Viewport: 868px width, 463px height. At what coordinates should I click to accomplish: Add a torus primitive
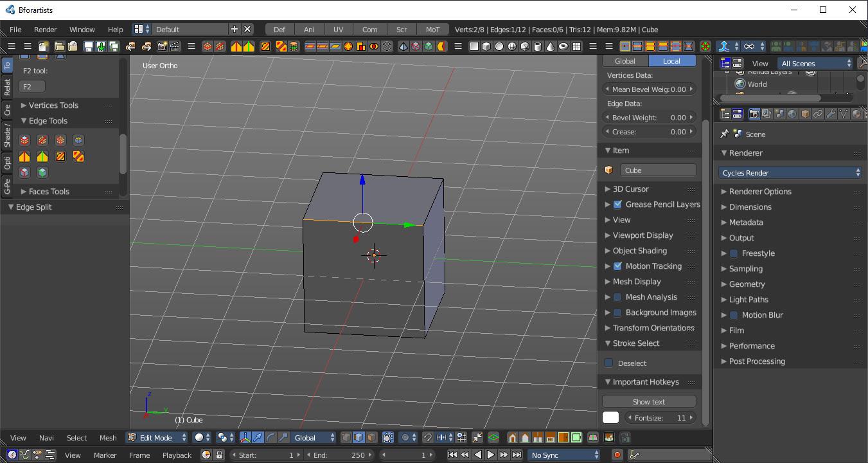563,46
